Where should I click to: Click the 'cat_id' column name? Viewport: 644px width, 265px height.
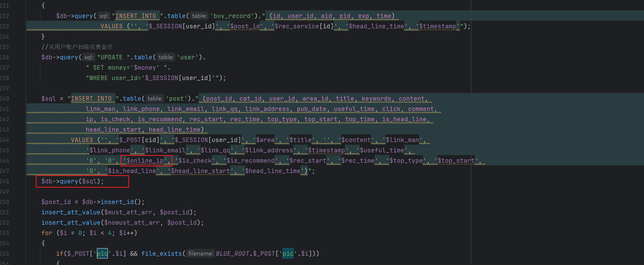coord(251,99)
